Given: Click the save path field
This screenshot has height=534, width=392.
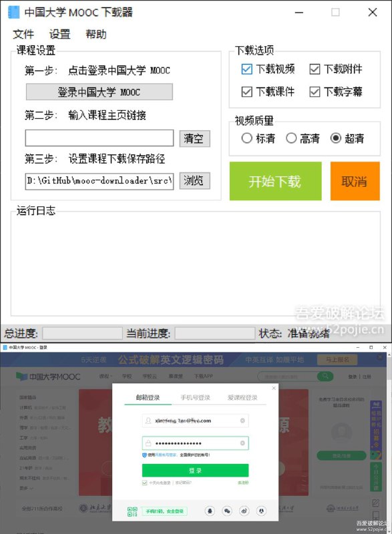Looking at the screenshot, I should click(x=100, y=181).
